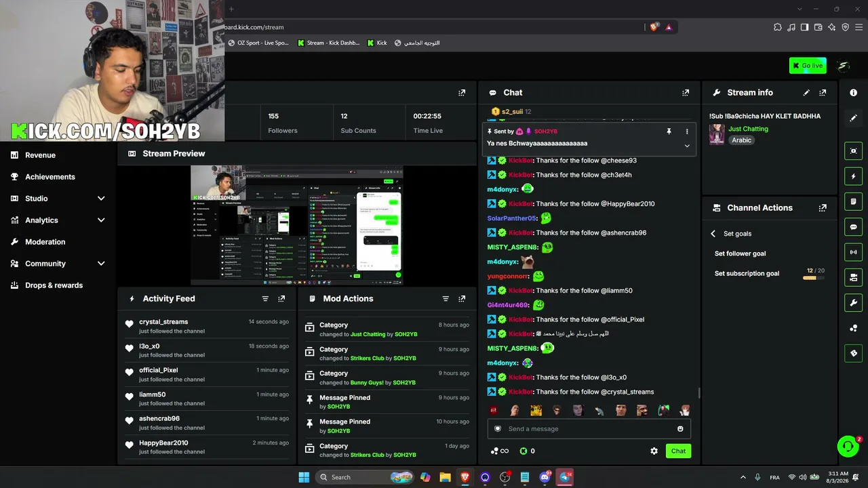
Task: Go back from Set goals
Action: (x=713, y=234)
